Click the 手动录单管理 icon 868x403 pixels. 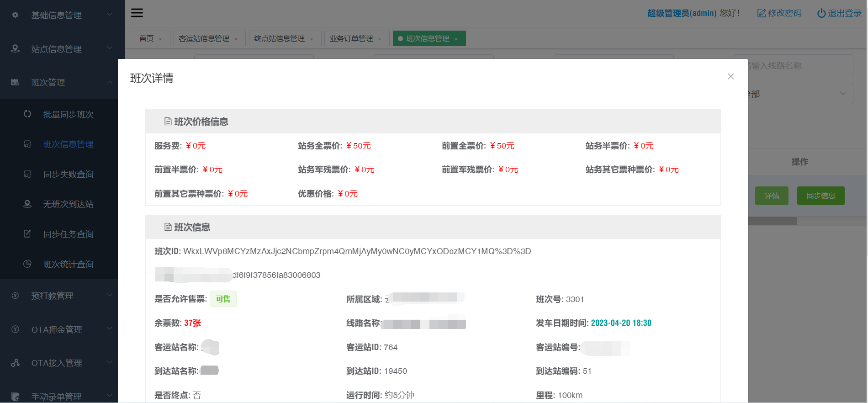[x=15, y=396]
